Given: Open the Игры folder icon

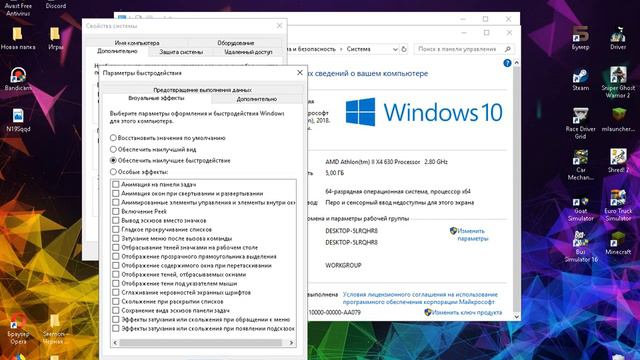Looking at the screenshot, I should 55,38.
